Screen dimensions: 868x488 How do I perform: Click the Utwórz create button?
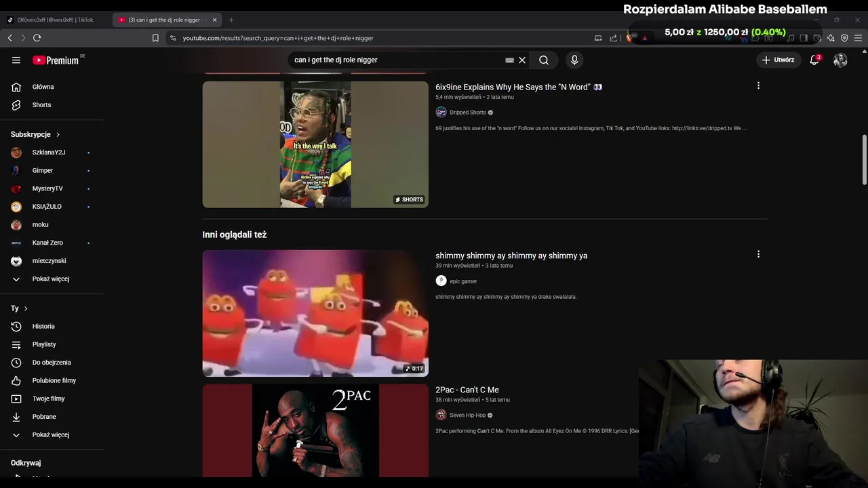pos(778,60)
